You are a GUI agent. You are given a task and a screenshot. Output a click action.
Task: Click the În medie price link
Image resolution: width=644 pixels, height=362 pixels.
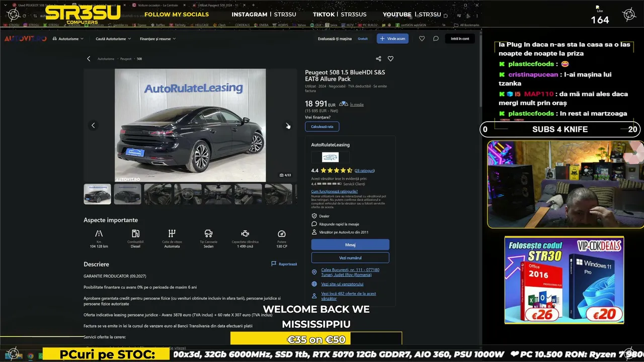(357, 105)
